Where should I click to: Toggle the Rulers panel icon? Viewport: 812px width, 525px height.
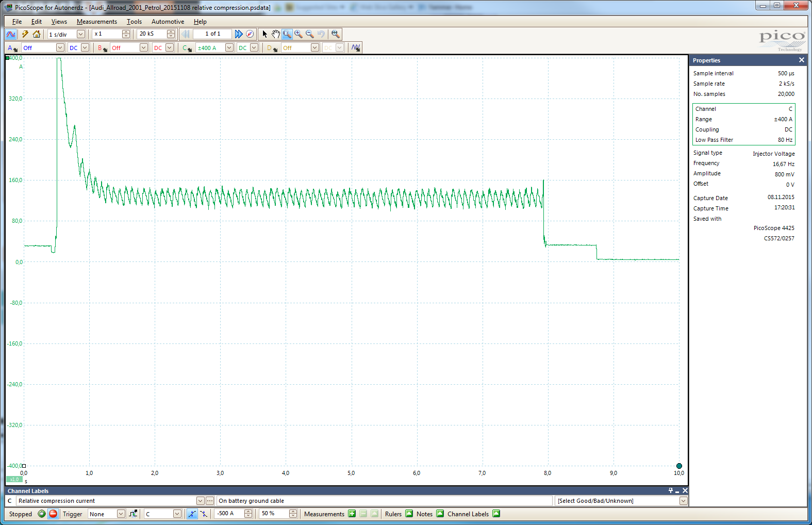pos(409,514)
